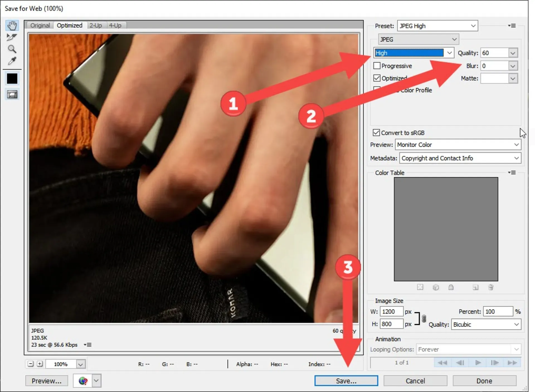Enable the Progressive checkbox
The width and height of the screenshot is (535, 392).
click(377, 66)
